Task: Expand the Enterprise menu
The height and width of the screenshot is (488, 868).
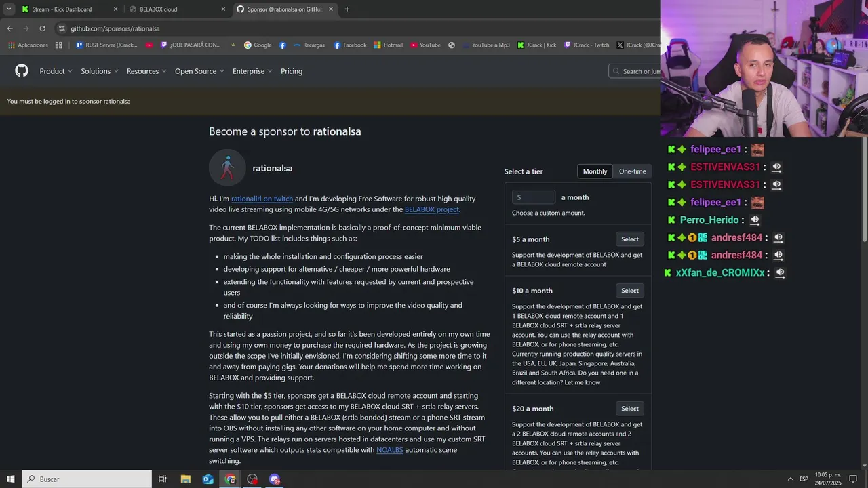Action: pyautogui.click(x=252, y=71)
